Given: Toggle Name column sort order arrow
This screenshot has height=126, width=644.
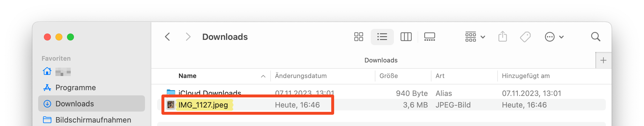Looking at the screenshot, I should 263,76.
